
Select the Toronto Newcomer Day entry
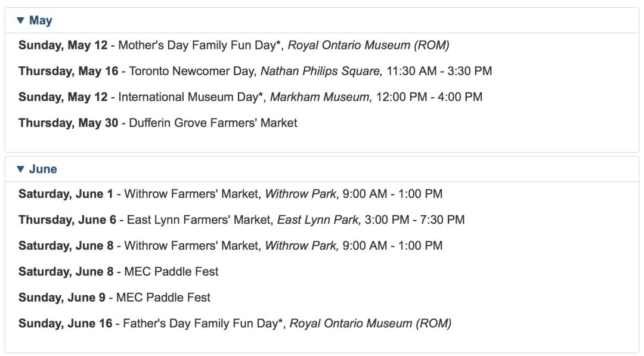255,71
